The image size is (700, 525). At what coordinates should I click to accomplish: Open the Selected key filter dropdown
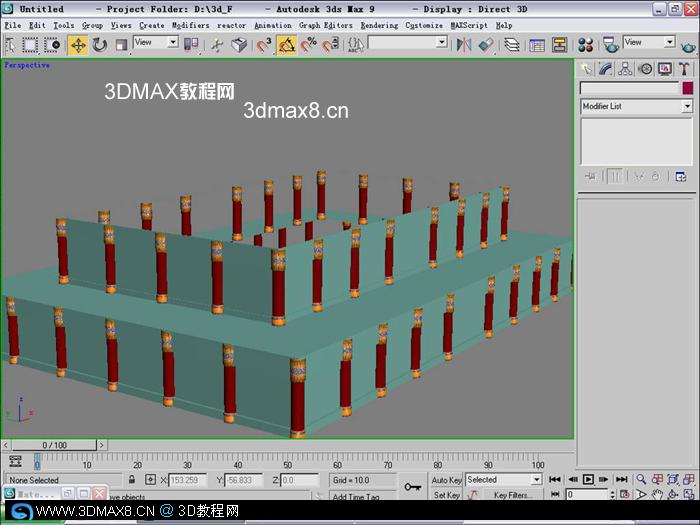pos(504,479)
